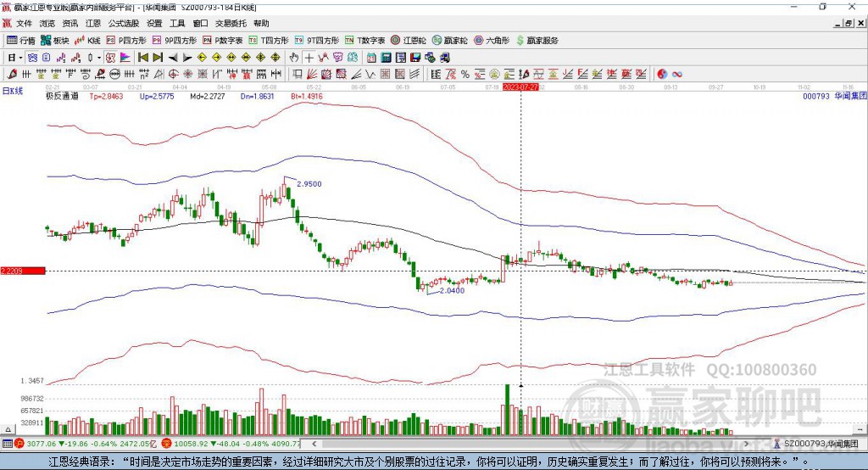868x470 pixels.
Task: Click the highlighted date 2023-07-27 marker
Action: coord(520,87)
